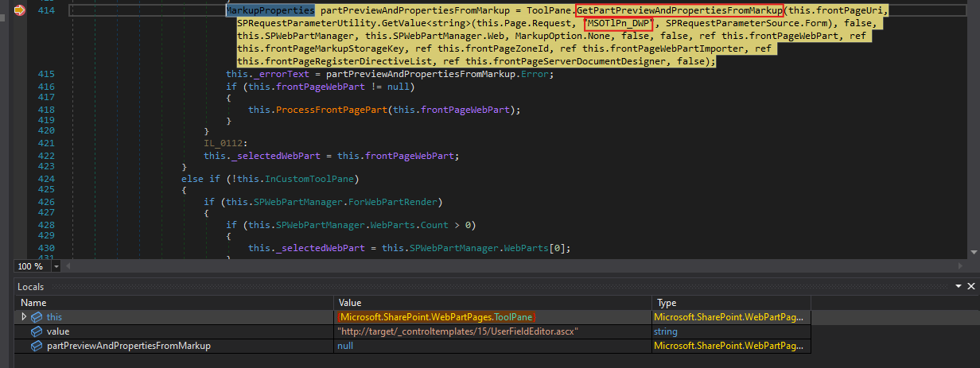Click line number 424 in the gutter

point(46,178)
